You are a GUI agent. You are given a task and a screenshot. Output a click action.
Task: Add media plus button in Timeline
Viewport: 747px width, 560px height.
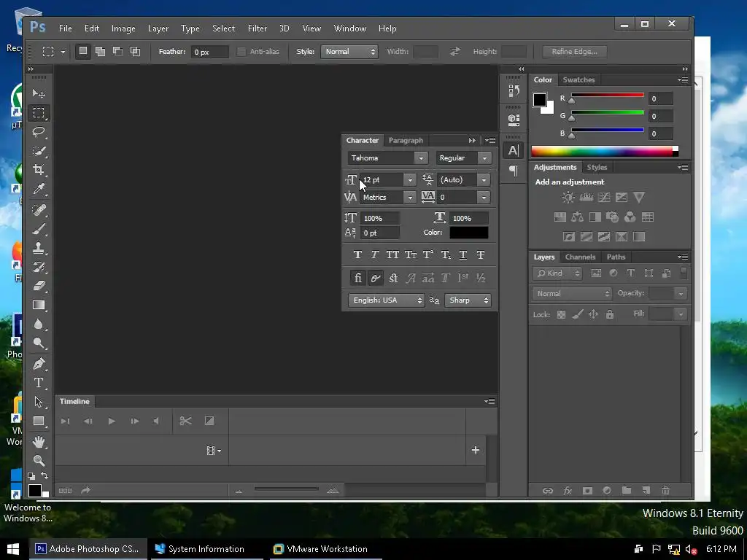[x=475, y=450]
